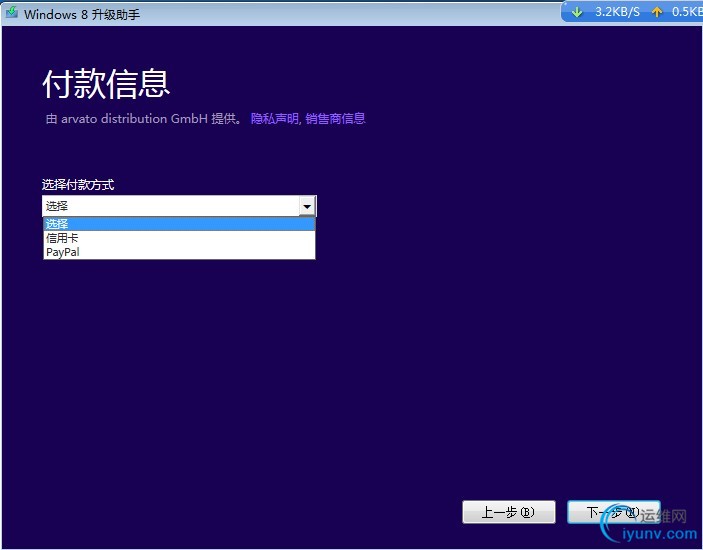
Task: Click the Windows 8 升级助手 window title
Action: 82,14
